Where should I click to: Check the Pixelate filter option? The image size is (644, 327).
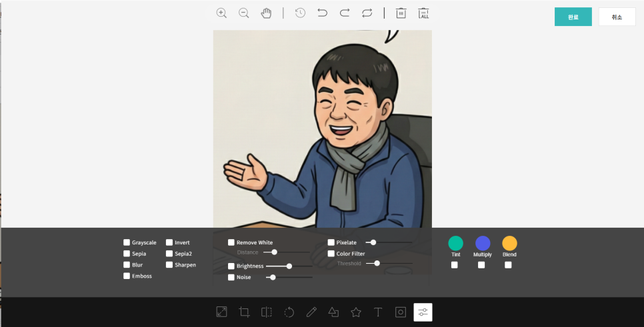pos(331,243)
